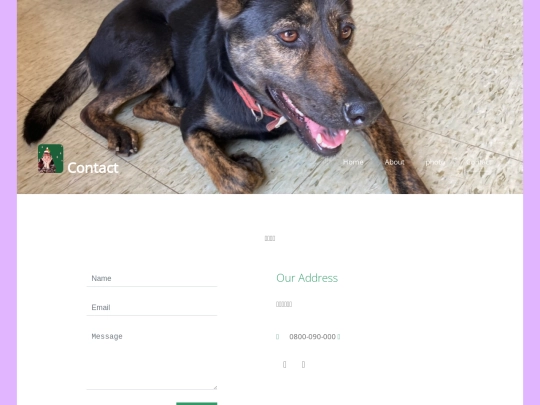Click inside the Message text area
The image size is (540, 405).
coord(152,359)
